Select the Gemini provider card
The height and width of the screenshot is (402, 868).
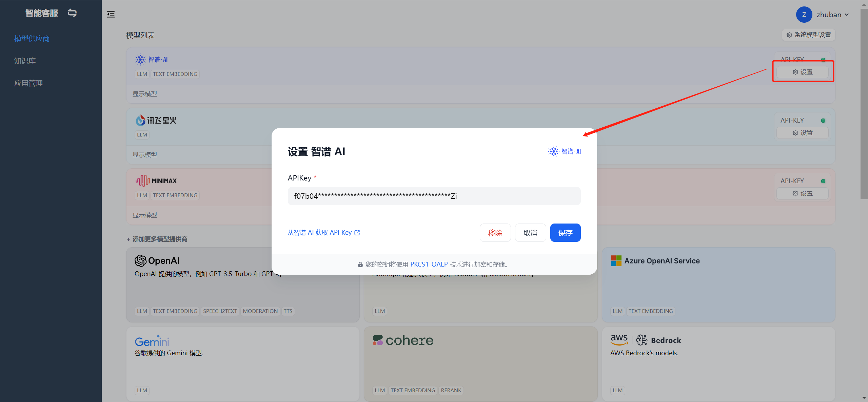(243, 364)
